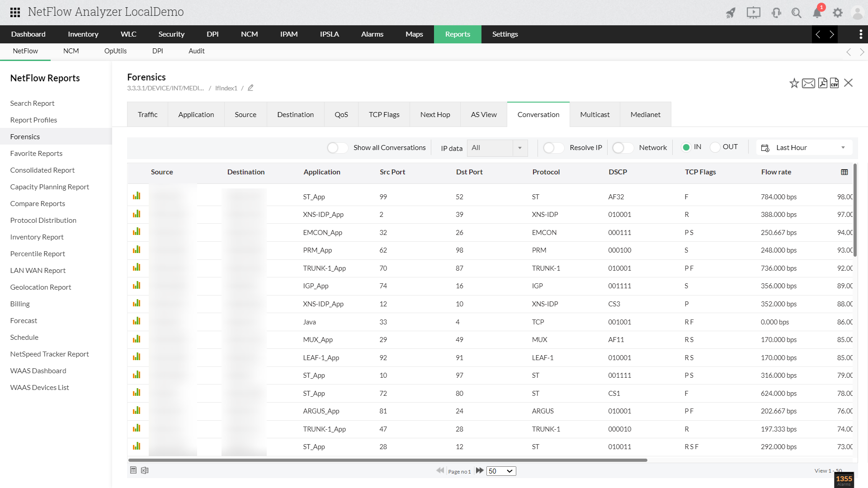This screenshot has height=488, width=868.
Task: Export the report as PDF
Action: click(x=822, y=83)
